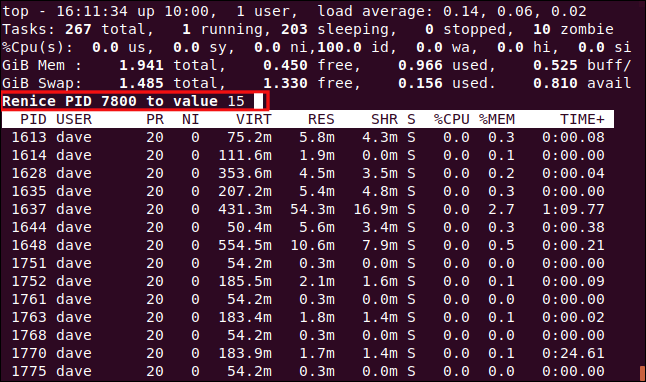Click TIME+ value 0:00.38

[573, 227]
